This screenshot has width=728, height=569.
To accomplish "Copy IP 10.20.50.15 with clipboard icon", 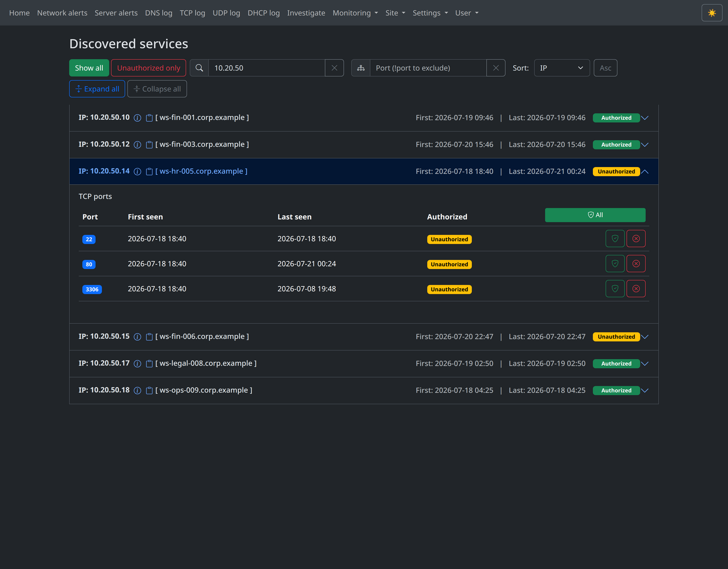I will pos(149,337).
